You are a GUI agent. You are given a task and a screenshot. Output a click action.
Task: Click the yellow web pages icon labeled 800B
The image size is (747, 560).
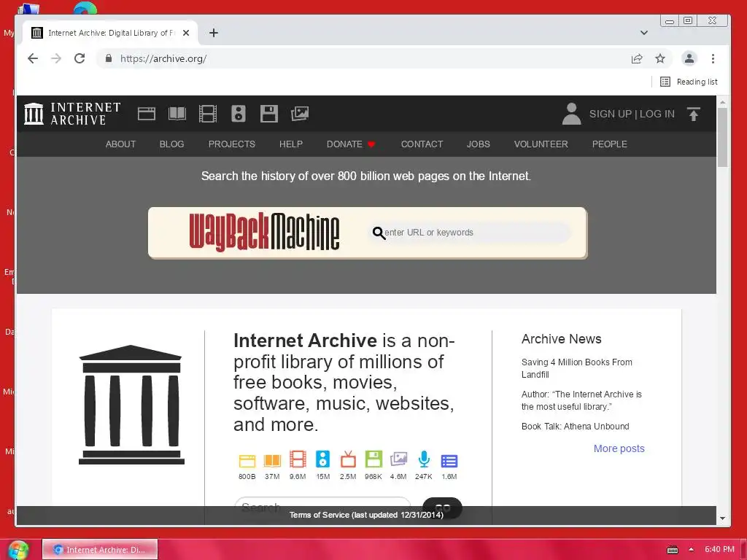[x=247, y=461]
